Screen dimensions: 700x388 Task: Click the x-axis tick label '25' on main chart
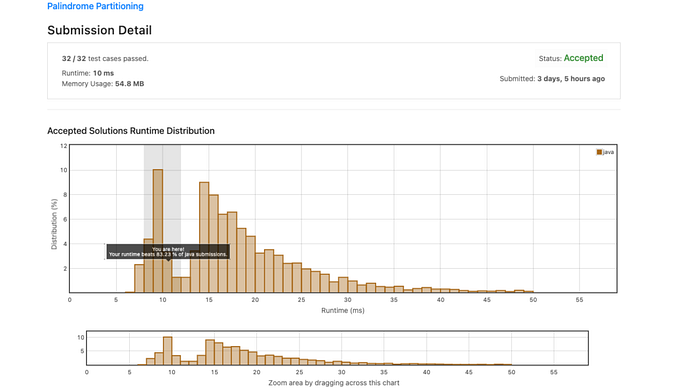[x=301, y=300]
